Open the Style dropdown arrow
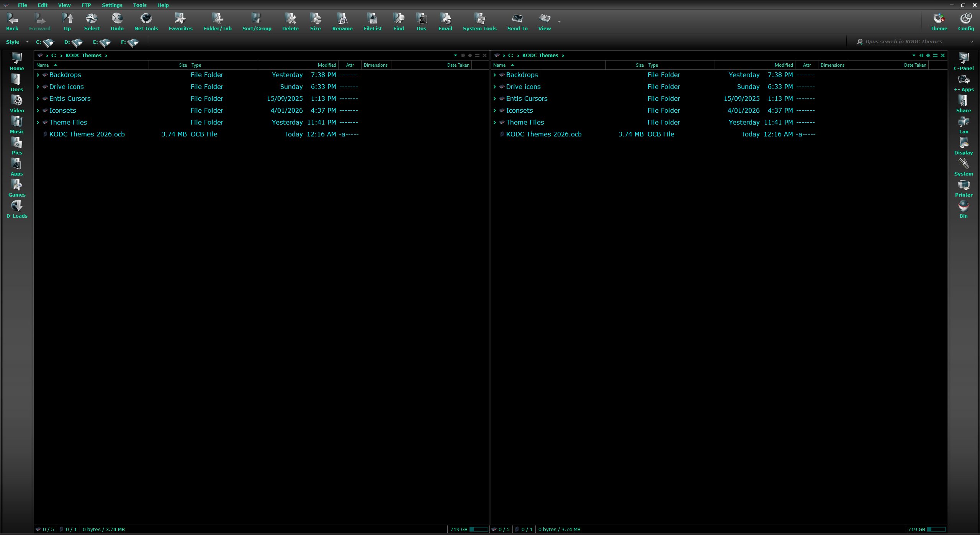This screenshot has width=980, height=535. 27,42
